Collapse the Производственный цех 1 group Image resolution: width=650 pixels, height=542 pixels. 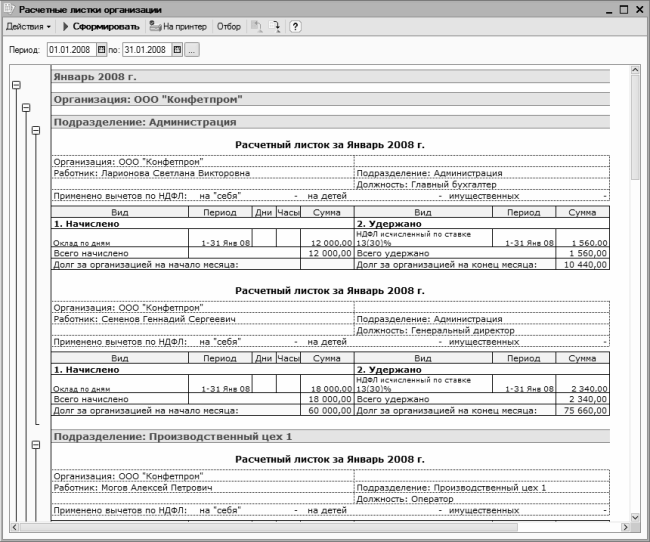coord(36,445)
